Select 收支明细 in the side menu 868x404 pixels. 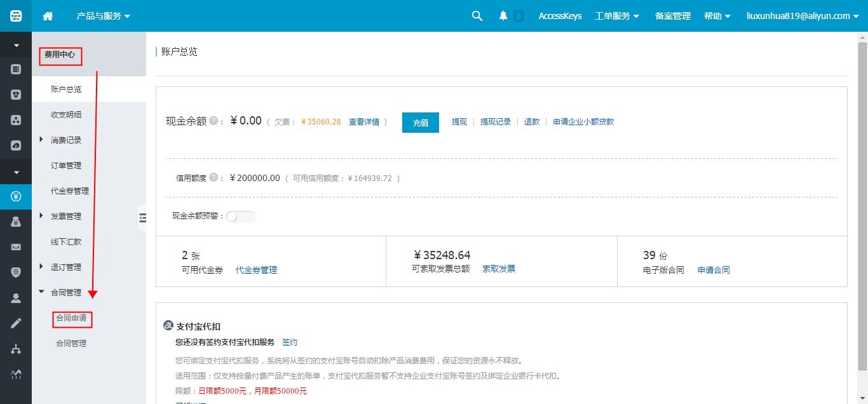pyautogui.click(x=66, y=115)
